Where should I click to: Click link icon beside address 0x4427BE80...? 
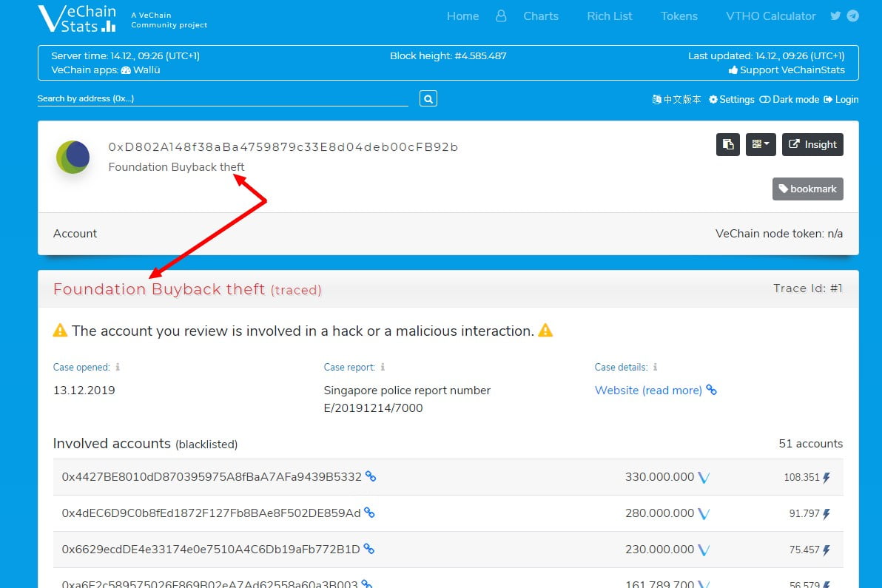coord(371,476)
